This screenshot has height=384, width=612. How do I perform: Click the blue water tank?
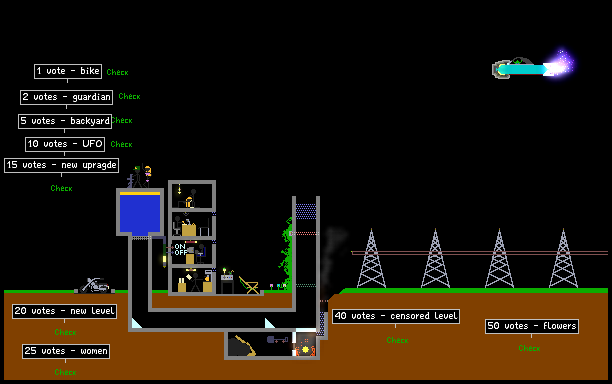pos(140,212)
